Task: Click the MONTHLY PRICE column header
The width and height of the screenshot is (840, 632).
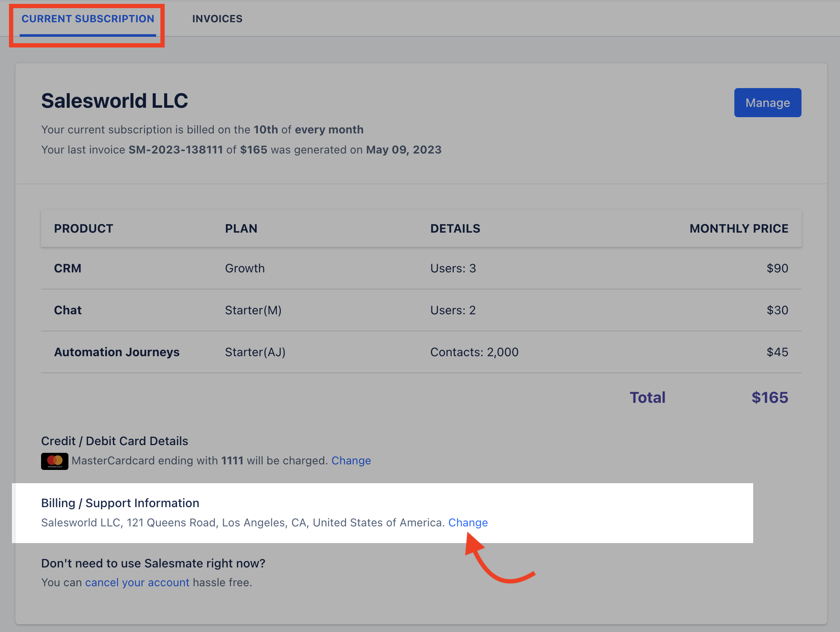Action: click(x=739, y=228)
